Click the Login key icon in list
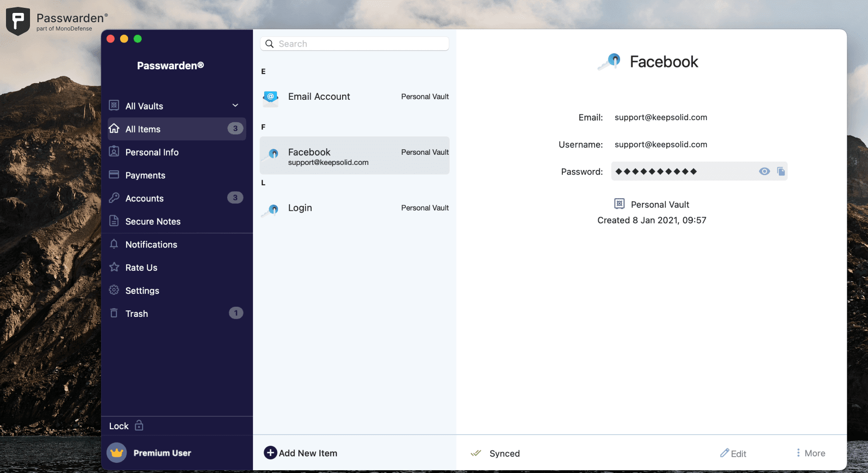 (271, 210)
